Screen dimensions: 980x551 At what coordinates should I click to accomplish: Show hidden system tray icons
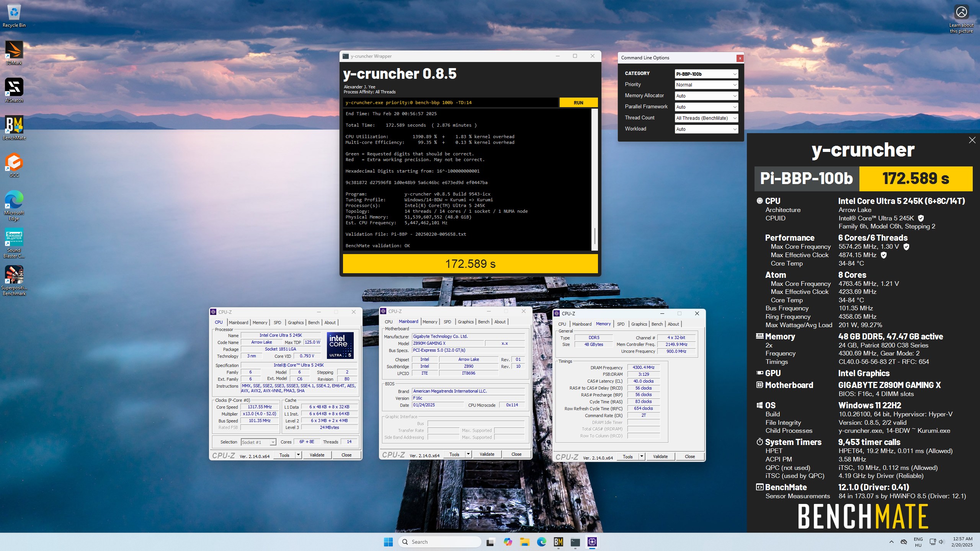[x=891, y=542]
